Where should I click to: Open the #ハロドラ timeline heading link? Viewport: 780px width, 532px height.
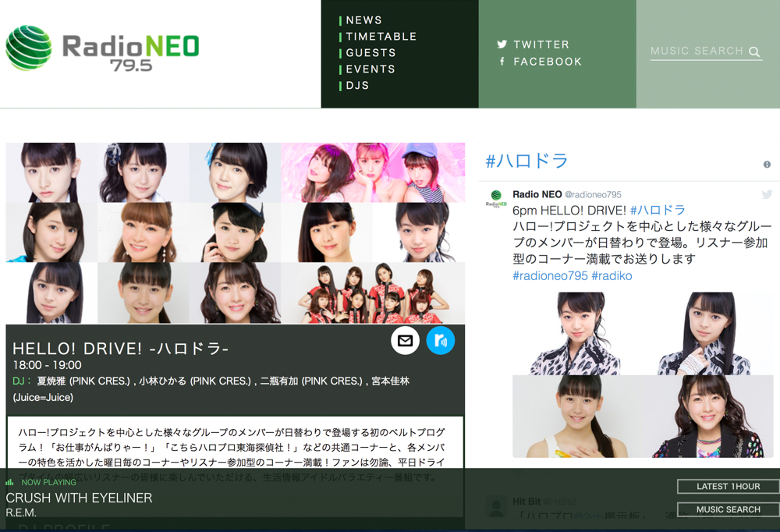pos(526,161)
